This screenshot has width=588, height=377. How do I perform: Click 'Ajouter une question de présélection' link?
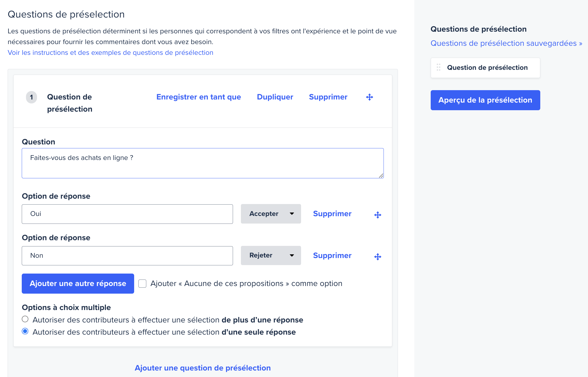202,368
